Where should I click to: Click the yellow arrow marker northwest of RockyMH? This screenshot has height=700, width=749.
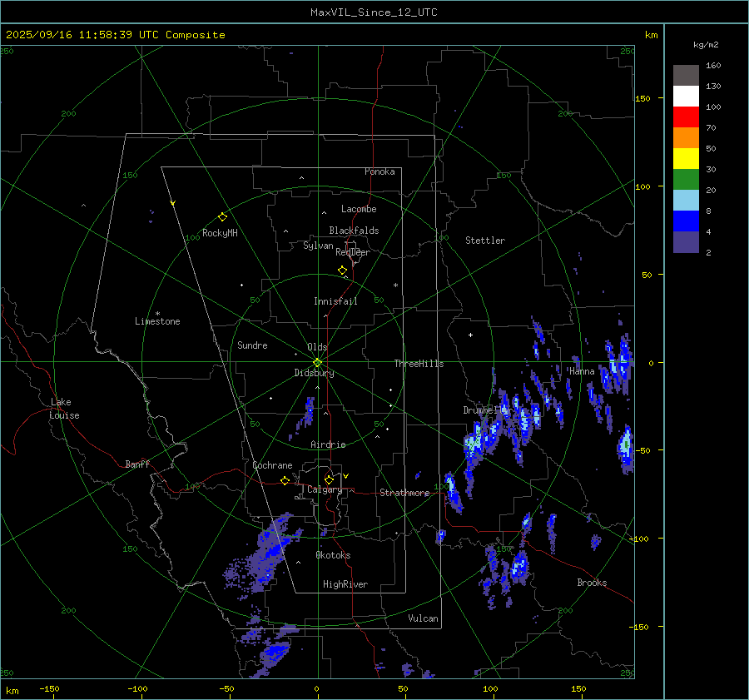(x=172, y=203)
